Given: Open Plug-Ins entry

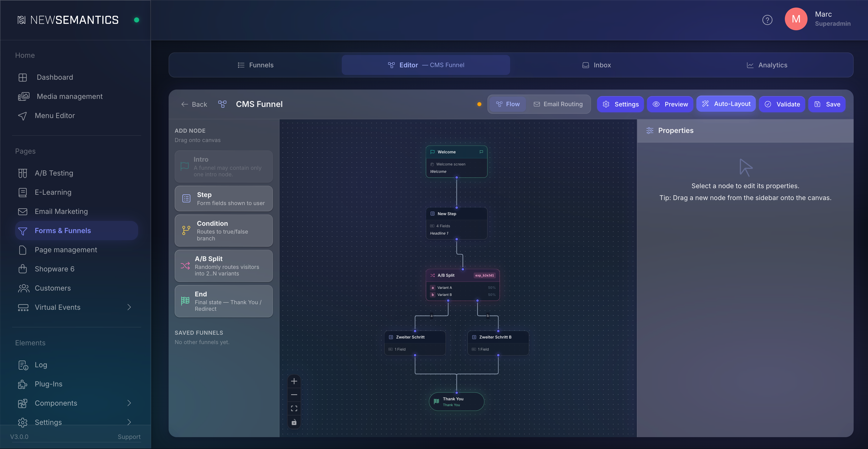Looking at the screenshot, I should 76,384.
